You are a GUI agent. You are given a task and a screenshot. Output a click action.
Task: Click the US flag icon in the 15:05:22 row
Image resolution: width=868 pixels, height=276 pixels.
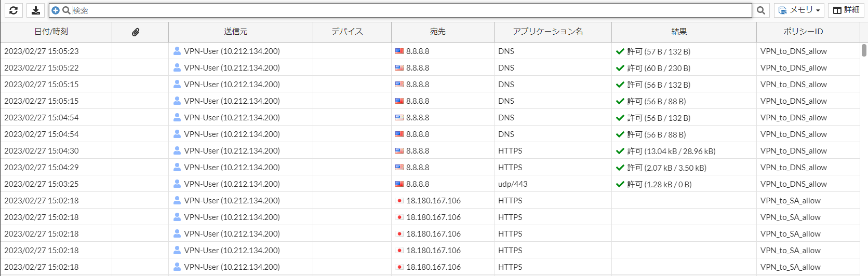point(399,67)
